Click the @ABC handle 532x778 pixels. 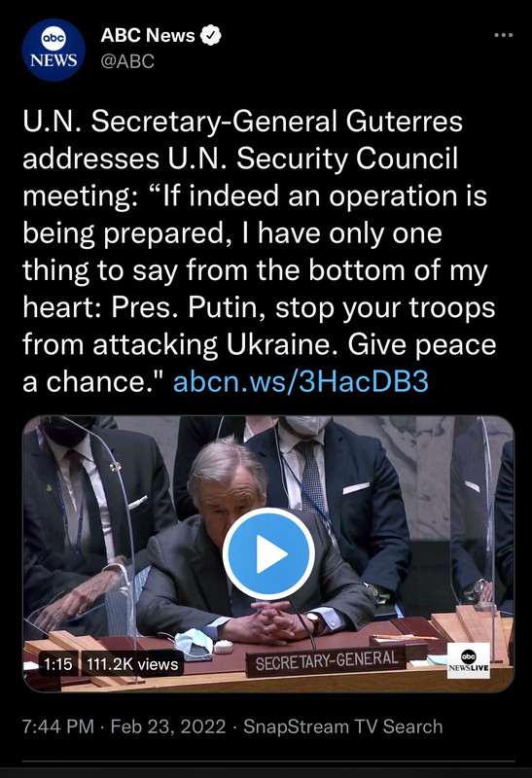click(x=127, y=61)
